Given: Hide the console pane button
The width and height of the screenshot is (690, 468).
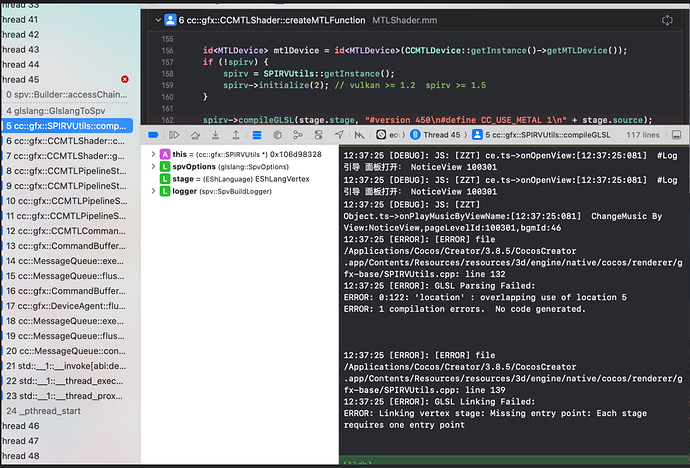Looking at the screenshot, I should (677, 135).
